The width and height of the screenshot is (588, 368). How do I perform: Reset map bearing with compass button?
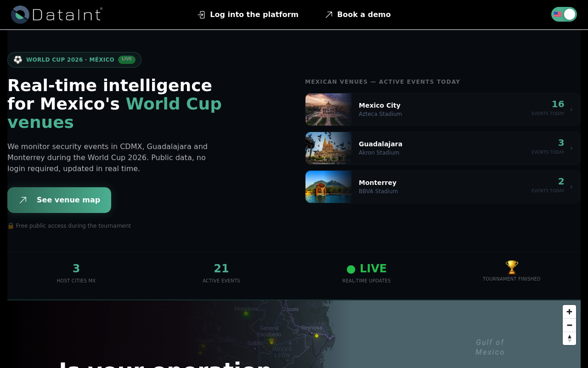point(569,339)
